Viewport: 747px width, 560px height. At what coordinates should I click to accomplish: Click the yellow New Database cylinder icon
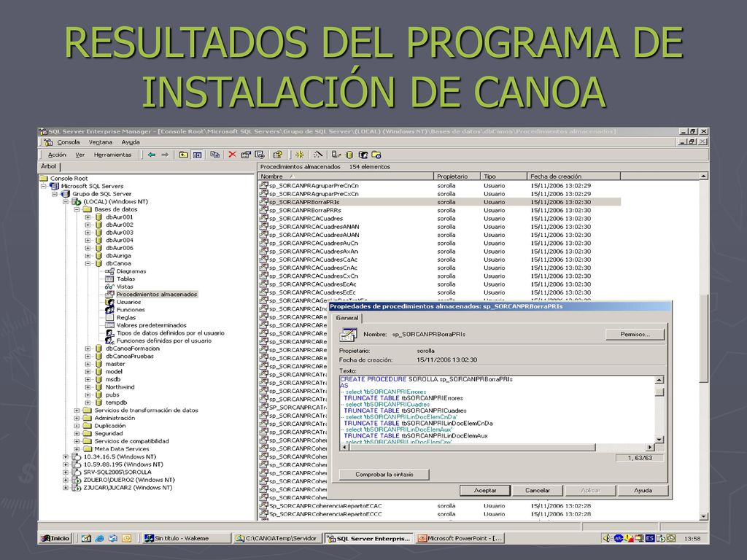(349, 155)
